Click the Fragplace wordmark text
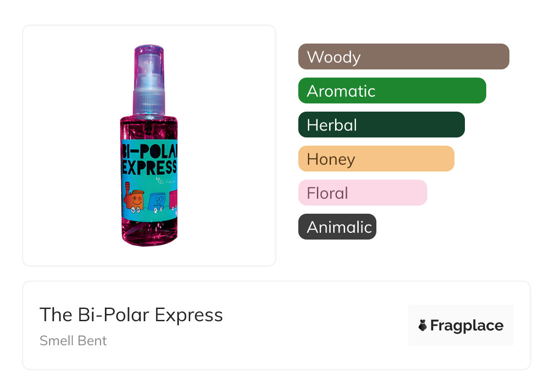Screen dimensions: 553x392 pos(467,325)
